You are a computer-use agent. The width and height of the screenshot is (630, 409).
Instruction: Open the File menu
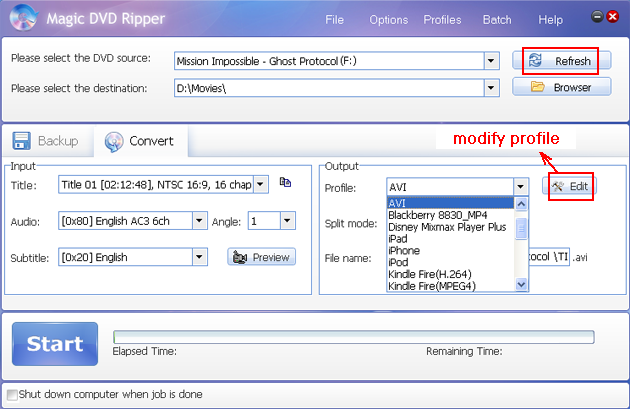coord(334,20)
